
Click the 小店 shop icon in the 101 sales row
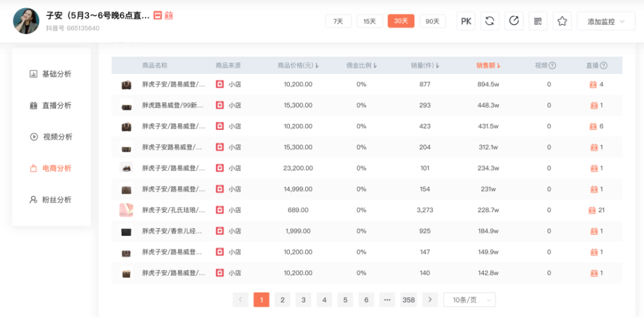pos(220,168)
